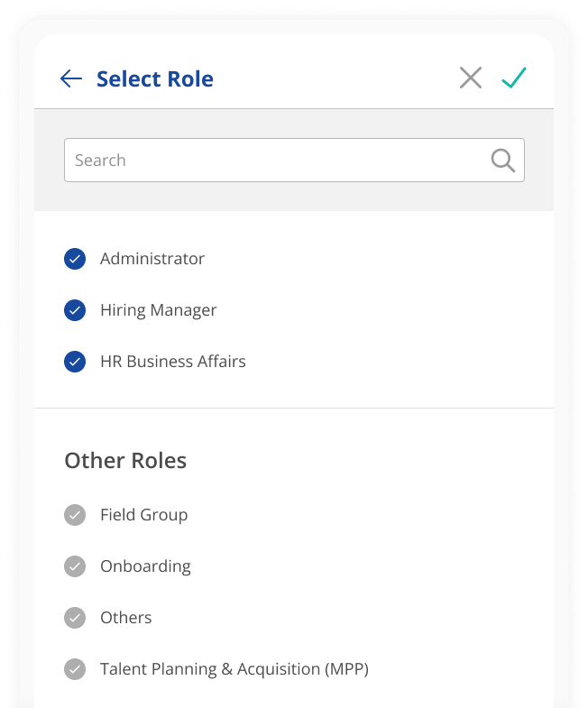Uncheck the Administrator blue check circle
This screenshot has width=588, height=708.
(75, 259)
